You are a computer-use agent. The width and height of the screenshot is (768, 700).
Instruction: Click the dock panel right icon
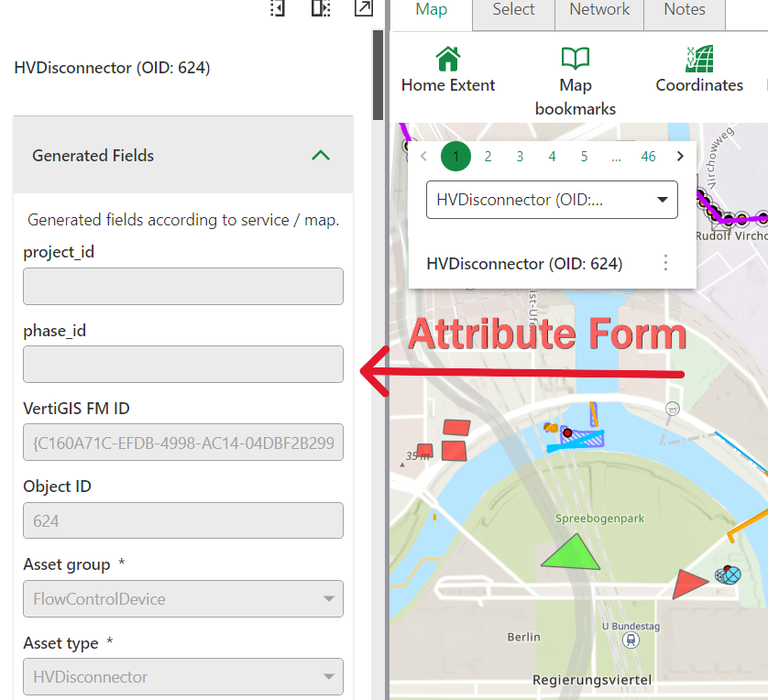click(x=321, y=8)
